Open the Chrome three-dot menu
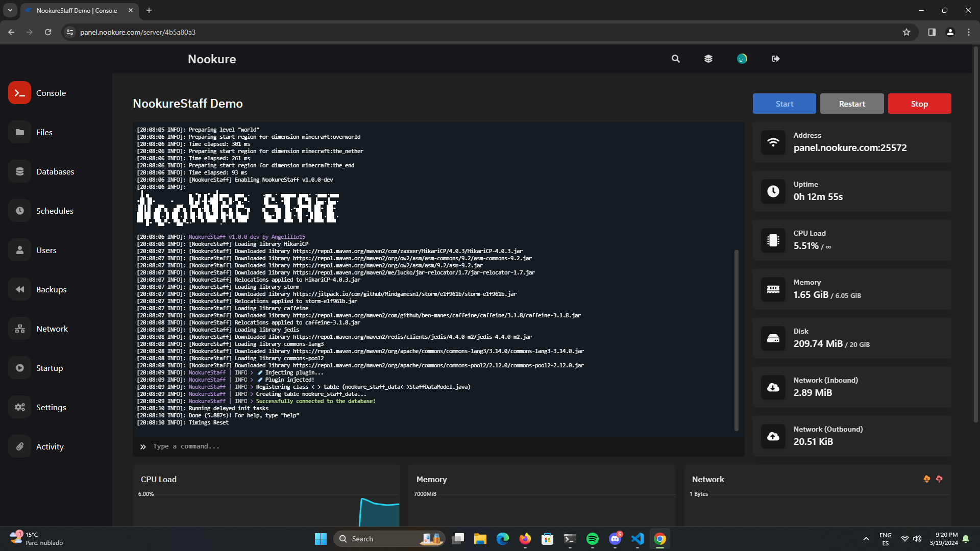Screen dimensions: 980x551 coord(969,32)
